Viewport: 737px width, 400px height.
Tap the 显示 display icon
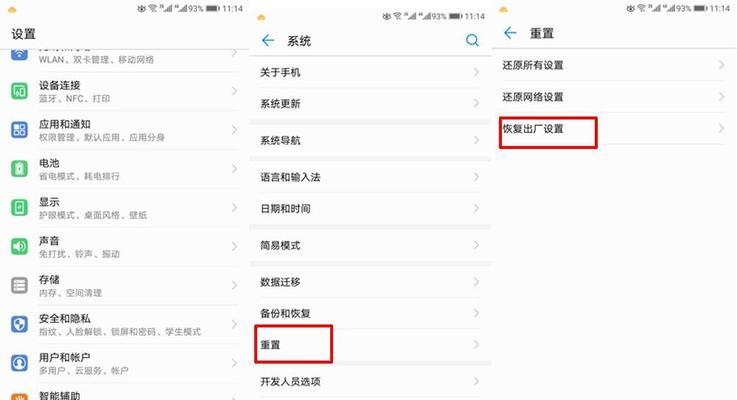click(19, 208)
